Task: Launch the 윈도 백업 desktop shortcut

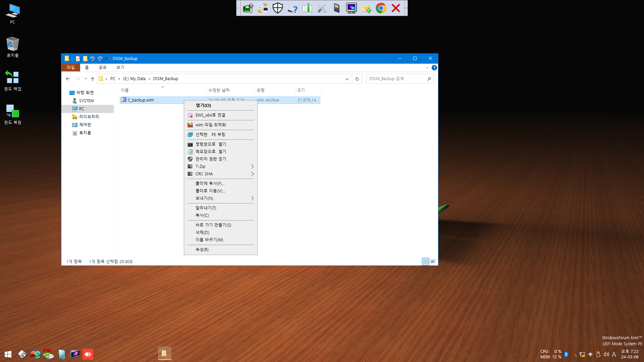Action: click(12, 80)
